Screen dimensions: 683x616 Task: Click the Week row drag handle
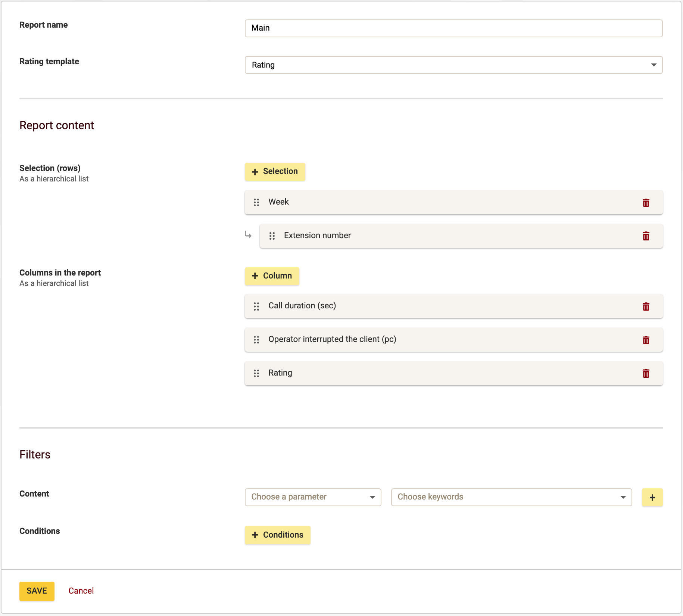point(256,202)
